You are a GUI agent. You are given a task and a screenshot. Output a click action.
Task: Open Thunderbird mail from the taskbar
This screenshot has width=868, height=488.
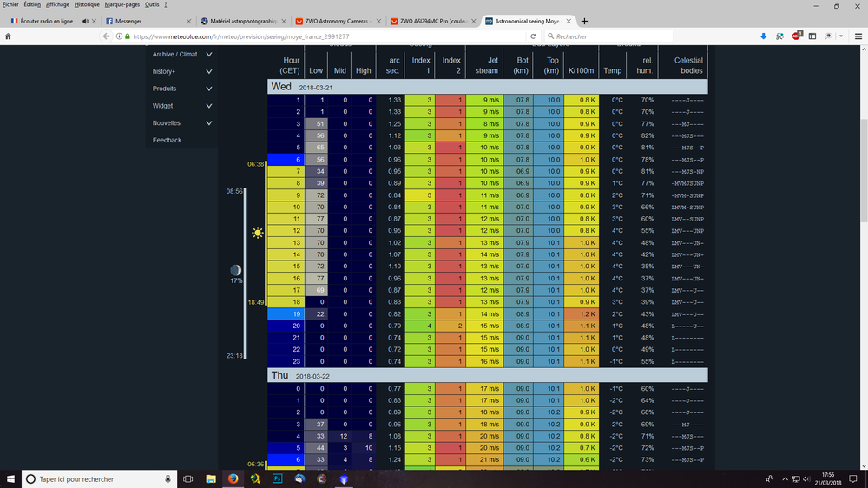click(x=299, y=479)
